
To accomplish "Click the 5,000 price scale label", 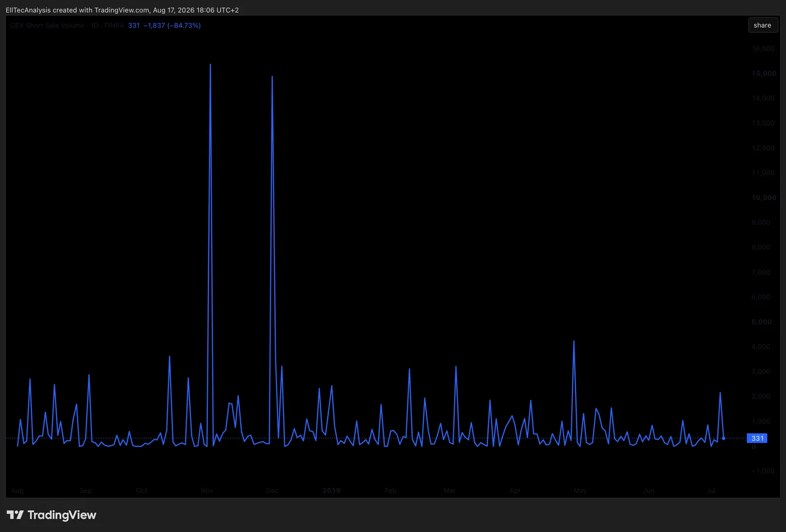I will 762,322.
